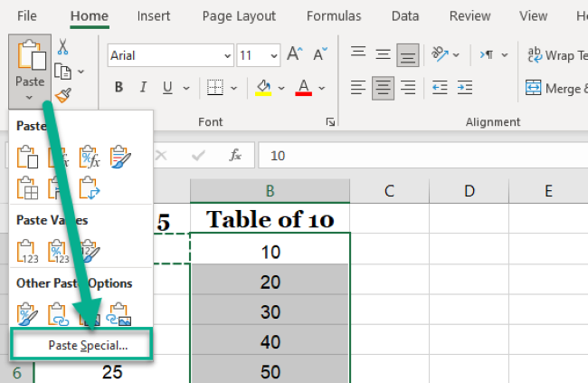Choose Keep Source Formatting paste icon
The width and height of the screenshot is (588, 383).
[119, 157]
